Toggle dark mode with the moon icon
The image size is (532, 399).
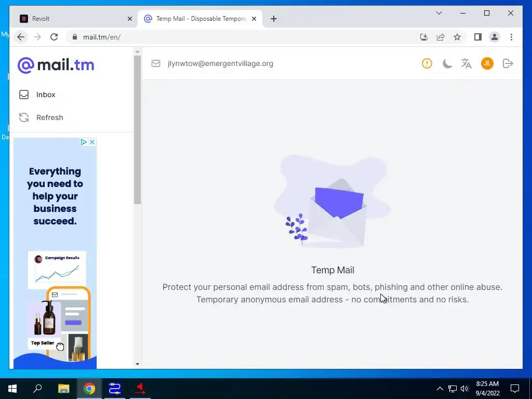(447, 63)
